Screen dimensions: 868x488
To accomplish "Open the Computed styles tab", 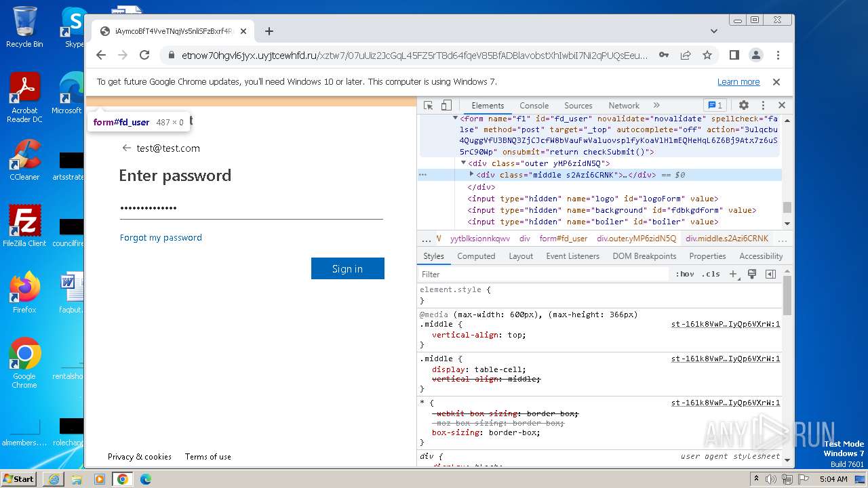I will click(476, 256).
